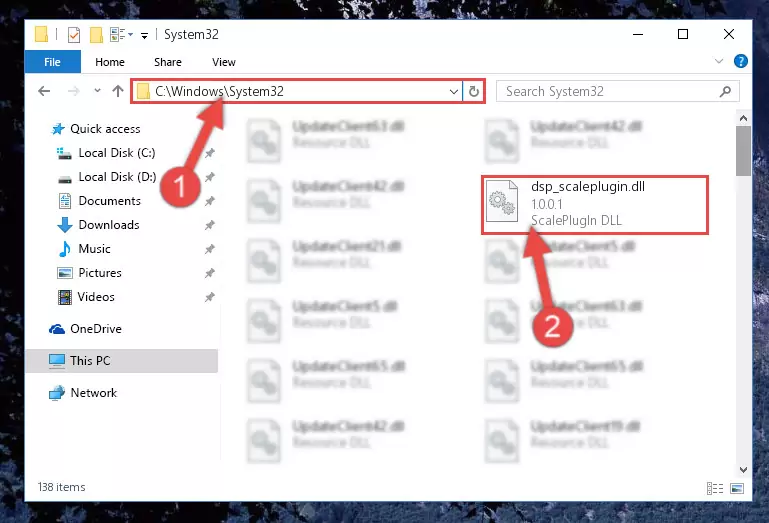Open the Customize Quick Access Toolbar dropdown
Image resolution: width=769 pixels, height=523 pixels.
pos(144,35)
